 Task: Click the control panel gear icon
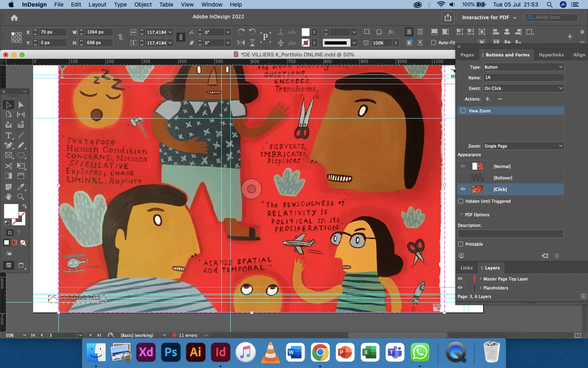tap(582, 32)
